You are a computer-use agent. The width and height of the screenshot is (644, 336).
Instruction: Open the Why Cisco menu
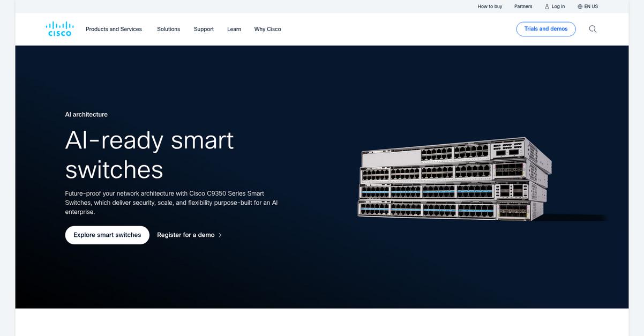267,29
